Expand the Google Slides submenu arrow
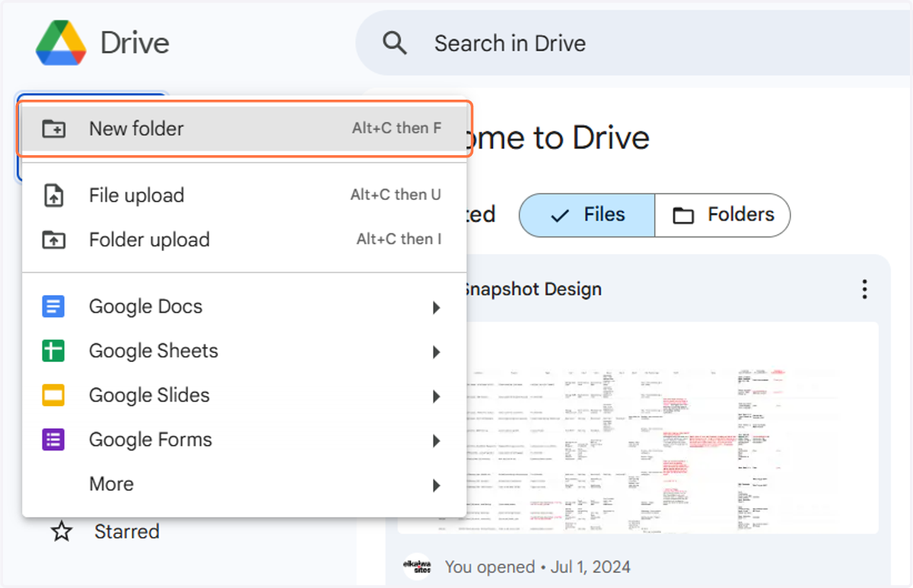Screen dimensions: 913x588 tap(436, 396)
